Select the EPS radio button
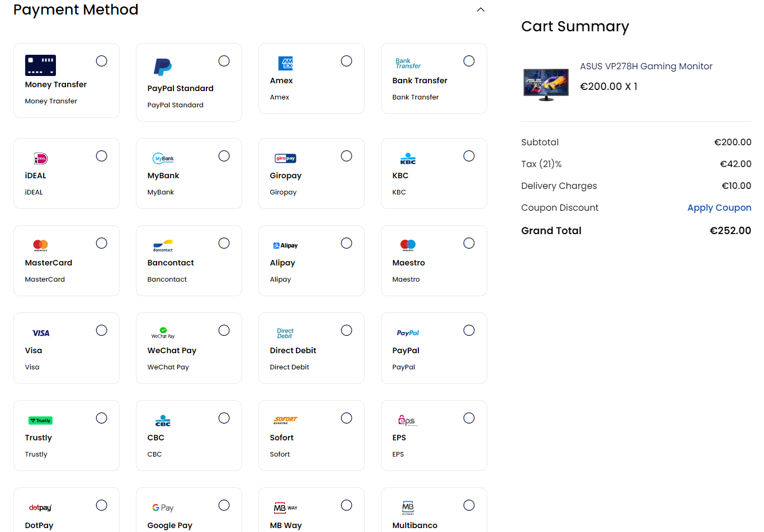The height and width of the screenshot is (532, 764). coord(469,418)
